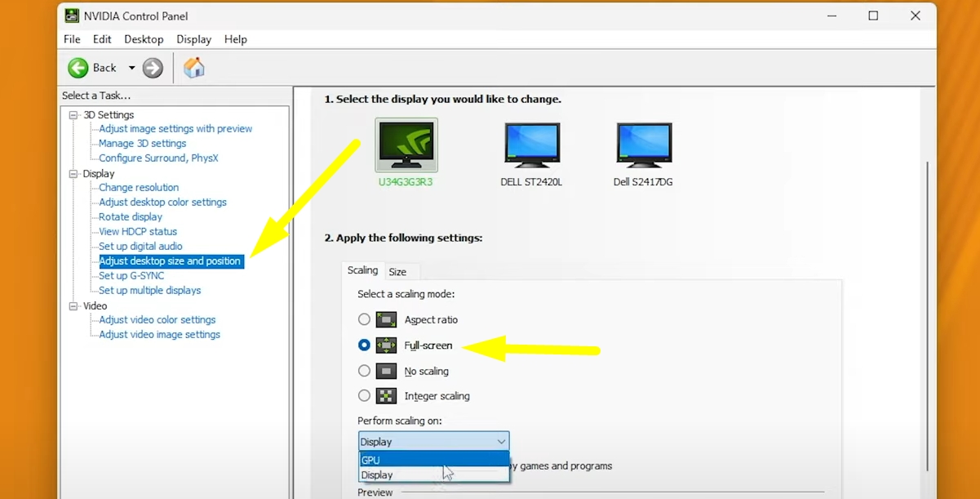Click the main panel vertical scrollbar

pos(926,315)
